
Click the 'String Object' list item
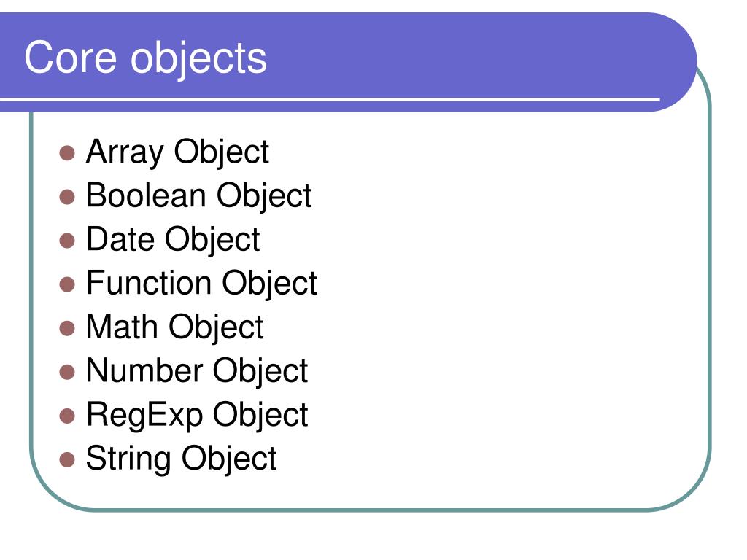181,459
